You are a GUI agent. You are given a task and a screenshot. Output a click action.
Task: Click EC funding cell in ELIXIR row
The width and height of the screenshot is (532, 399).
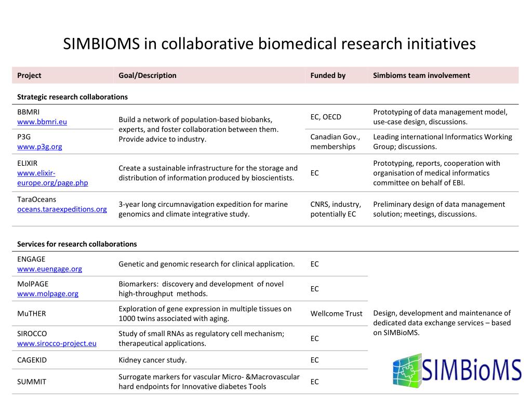coord(314,173)
